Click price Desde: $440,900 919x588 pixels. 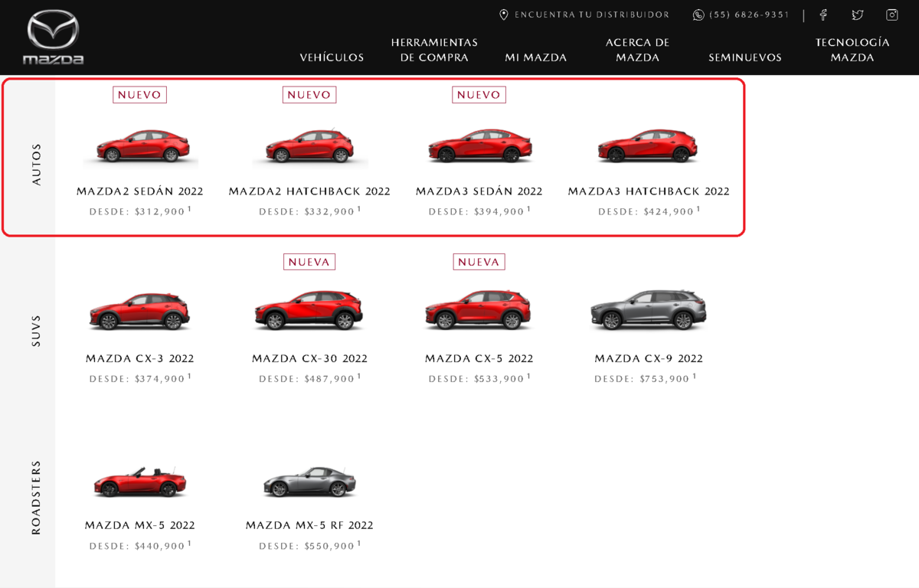(x=140, y=546)
